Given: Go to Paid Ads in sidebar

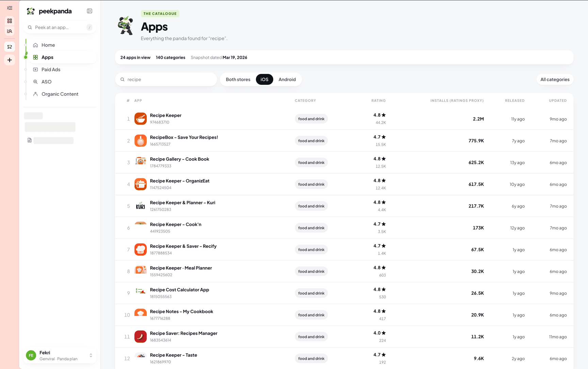Looking at the screenshot, I should tap(51, 69).
